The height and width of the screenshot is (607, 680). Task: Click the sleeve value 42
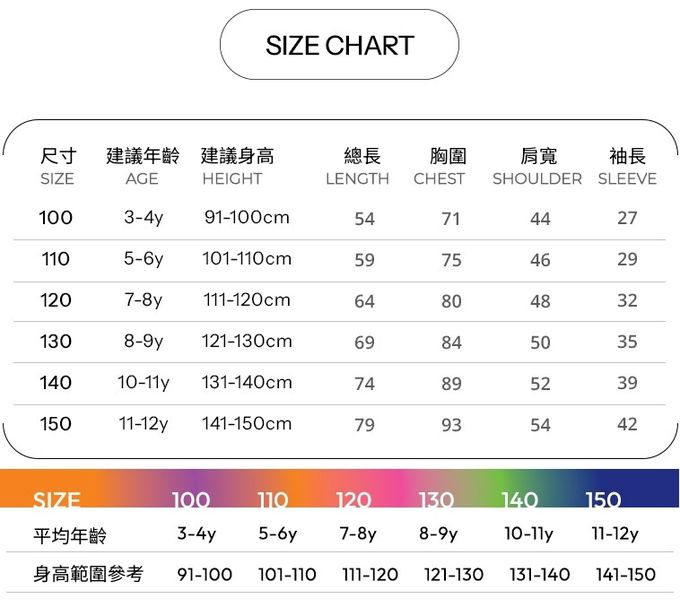tap(627, 424)
